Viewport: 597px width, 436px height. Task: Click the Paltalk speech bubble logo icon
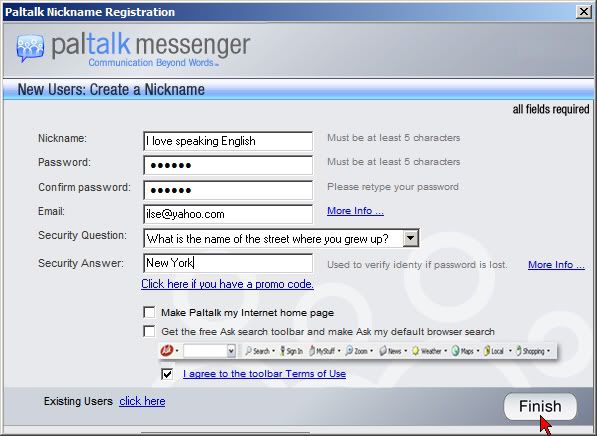[x=30, y=48]
